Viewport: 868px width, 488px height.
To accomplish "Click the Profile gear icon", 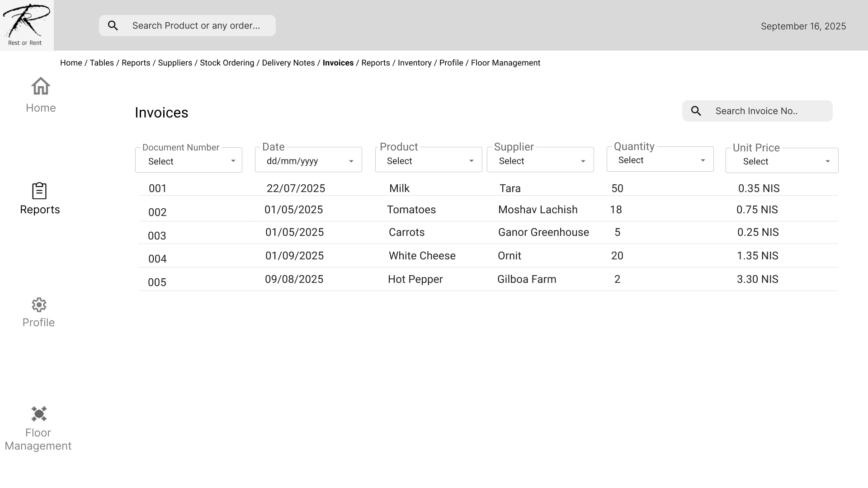I will click(39, 305).
